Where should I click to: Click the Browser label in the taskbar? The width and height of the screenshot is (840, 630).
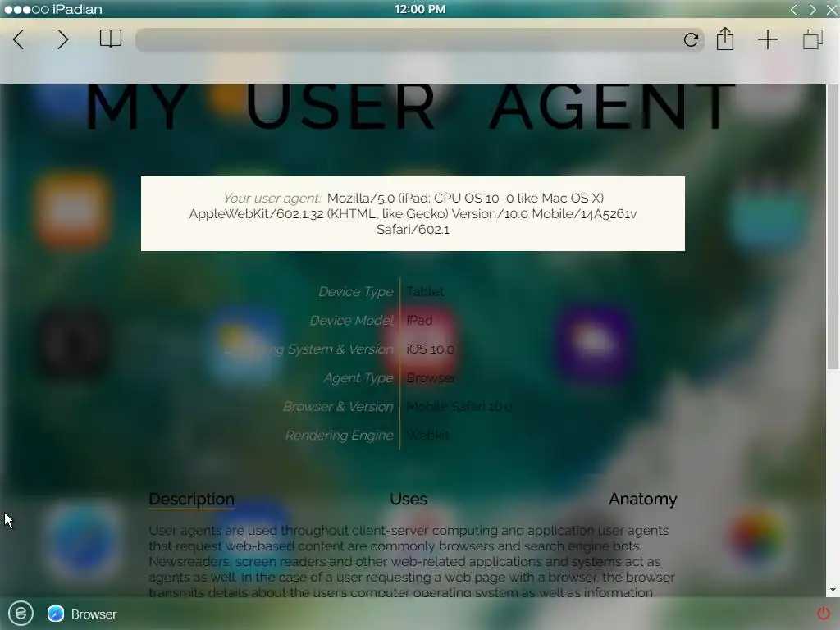coord(94,614)
